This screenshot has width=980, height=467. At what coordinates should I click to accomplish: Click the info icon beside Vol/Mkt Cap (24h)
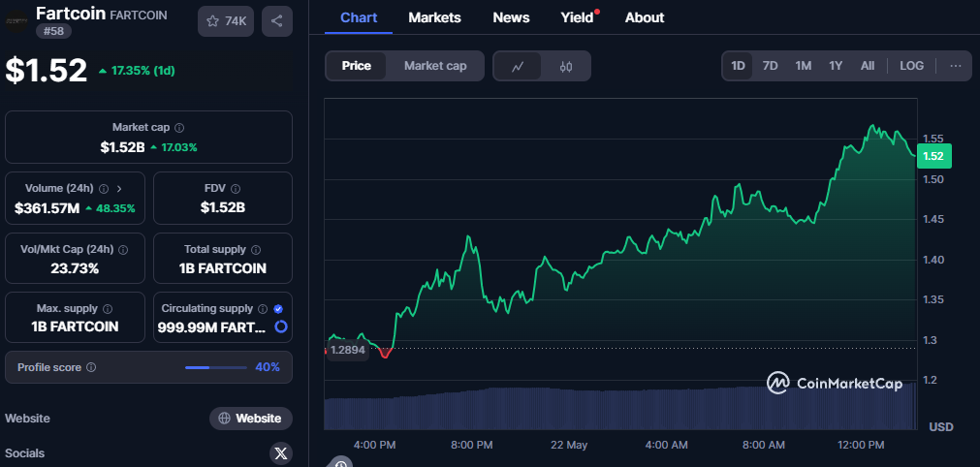(x=123, y=250)
